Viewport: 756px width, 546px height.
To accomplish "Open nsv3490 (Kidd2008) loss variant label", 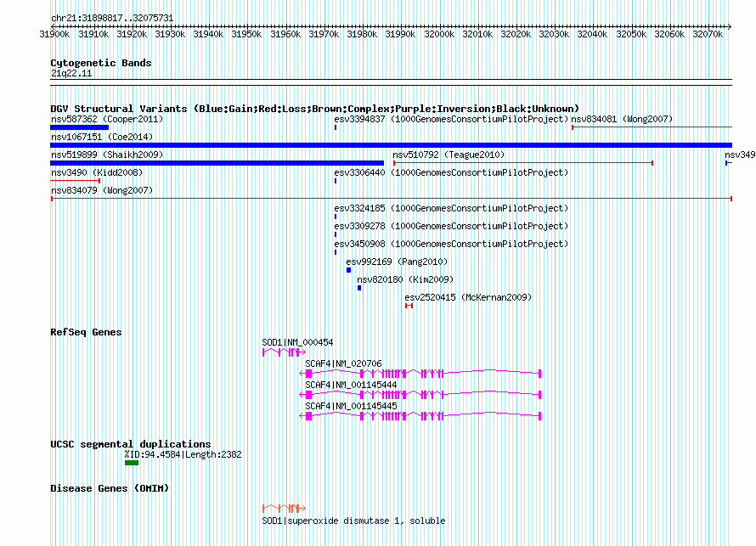I will click(x=97, y=172).
